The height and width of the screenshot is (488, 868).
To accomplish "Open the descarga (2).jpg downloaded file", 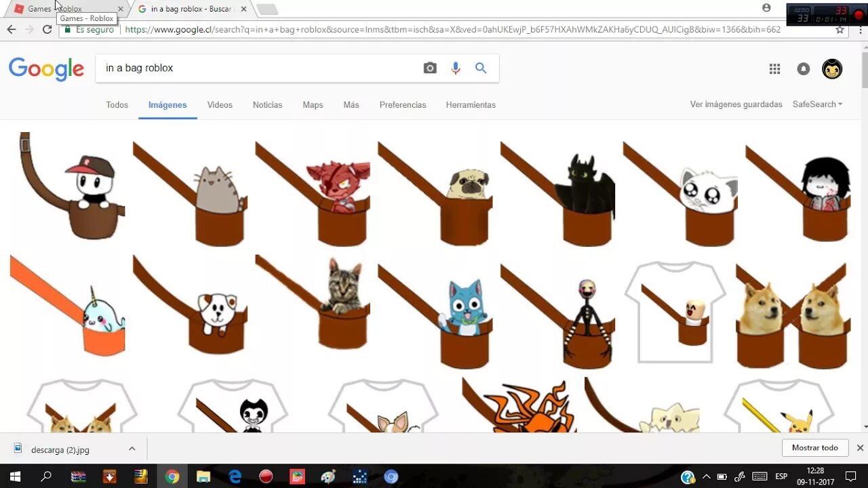I will click(x=60, y=449).
